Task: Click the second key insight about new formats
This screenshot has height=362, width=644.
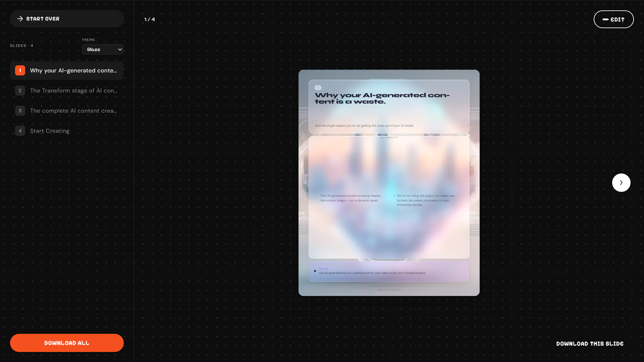Action: [426, 200]
